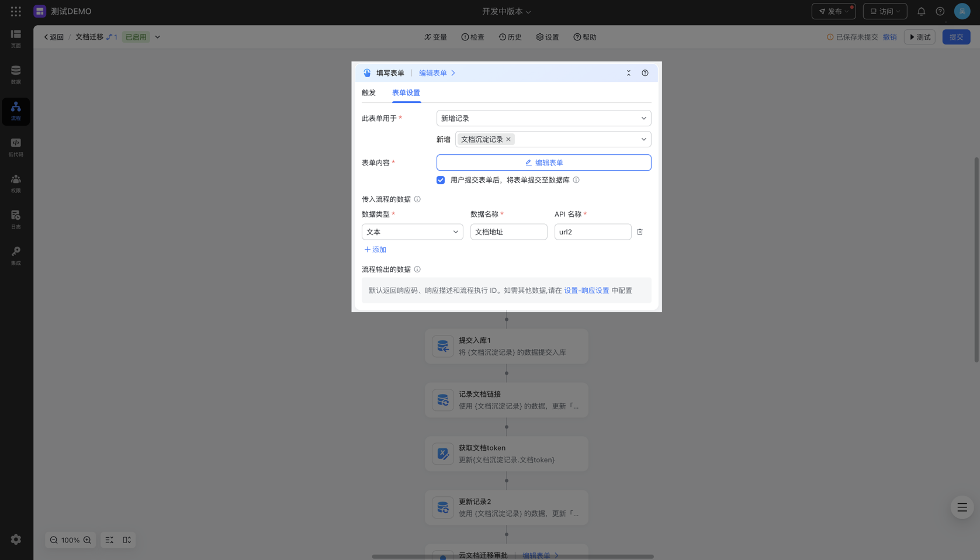The width and height of the screenshot is (980, 560).
Task: Switch to the 触发 tab
Action: pyautogui.click(x=369, y=92)
